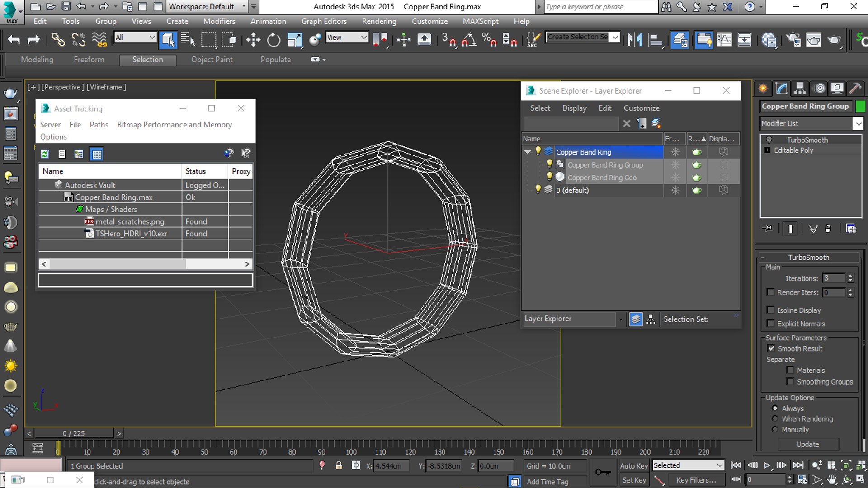Uncheck Smooth Result checkbox
The image size is (868, 488).
click(771, 348)
